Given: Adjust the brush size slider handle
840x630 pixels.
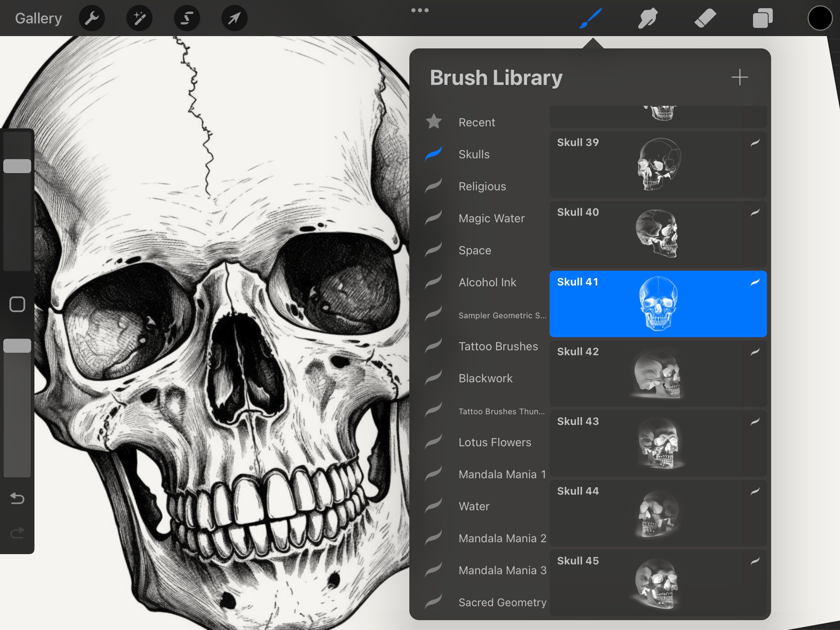Looking at the screenshot, I should (17, 166).
